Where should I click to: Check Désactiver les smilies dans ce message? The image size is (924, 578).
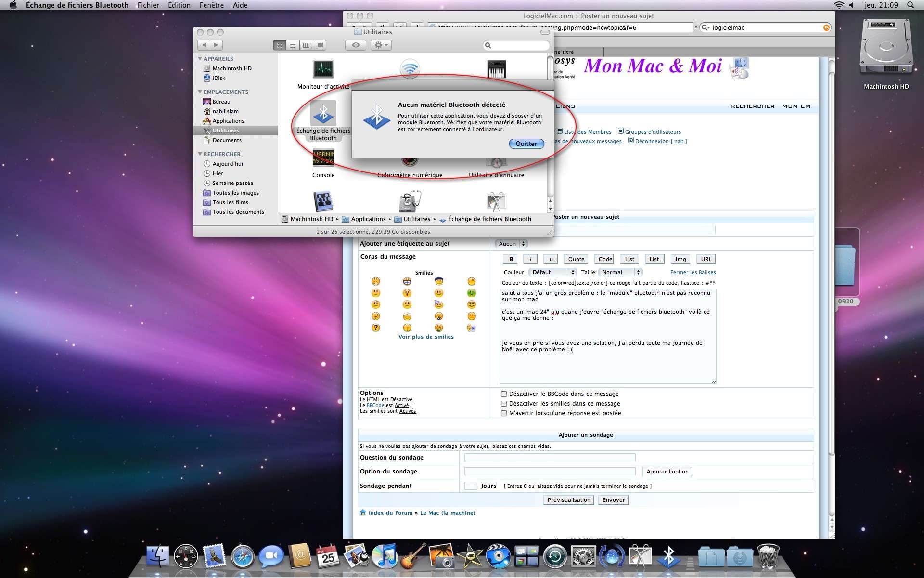[504, 404]
